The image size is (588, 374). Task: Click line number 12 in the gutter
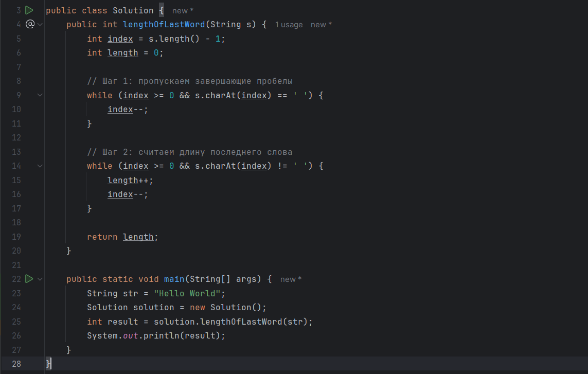click(16, 138)
